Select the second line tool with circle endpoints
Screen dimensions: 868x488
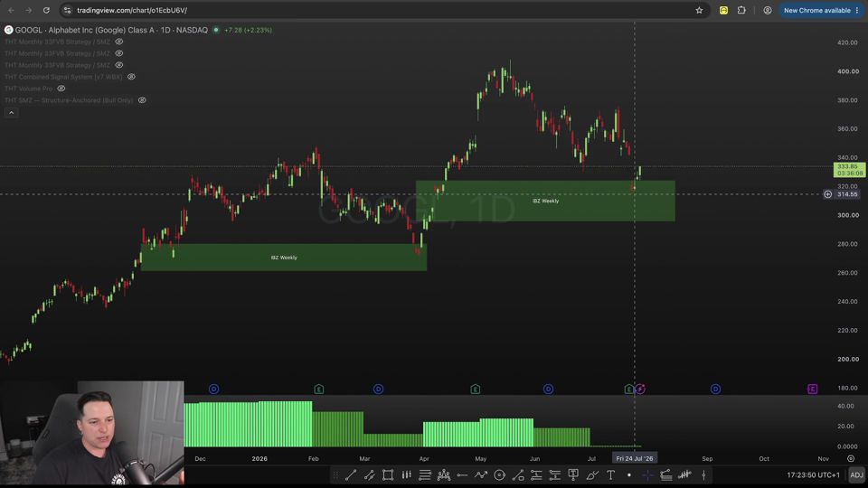[x=369, y=474]
